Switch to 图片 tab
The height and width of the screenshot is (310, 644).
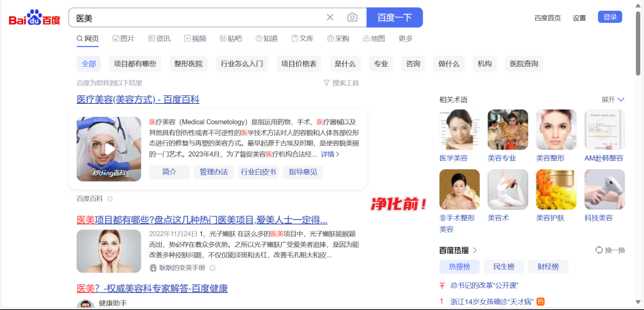123,38
